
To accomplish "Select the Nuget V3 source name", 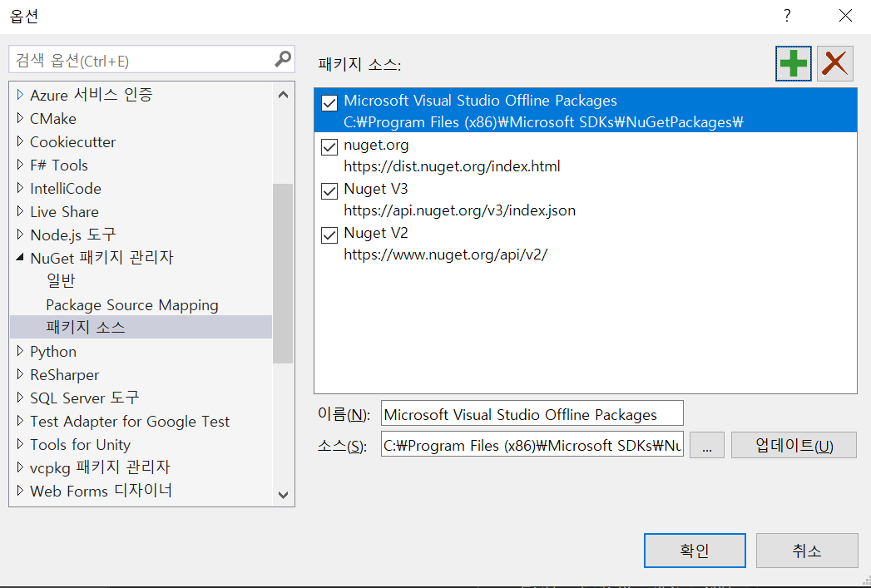I will coord(375,189).
